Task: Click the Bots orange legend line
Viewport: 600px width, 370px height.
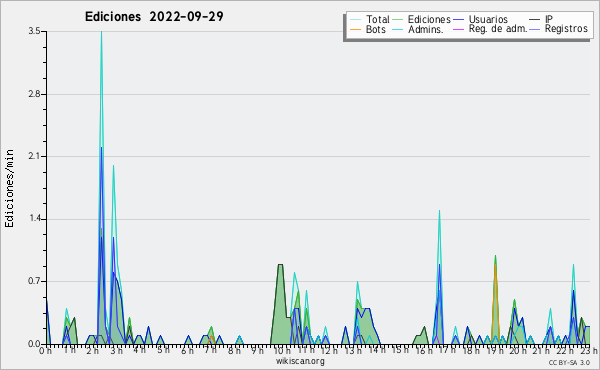Action: point(355,29)
